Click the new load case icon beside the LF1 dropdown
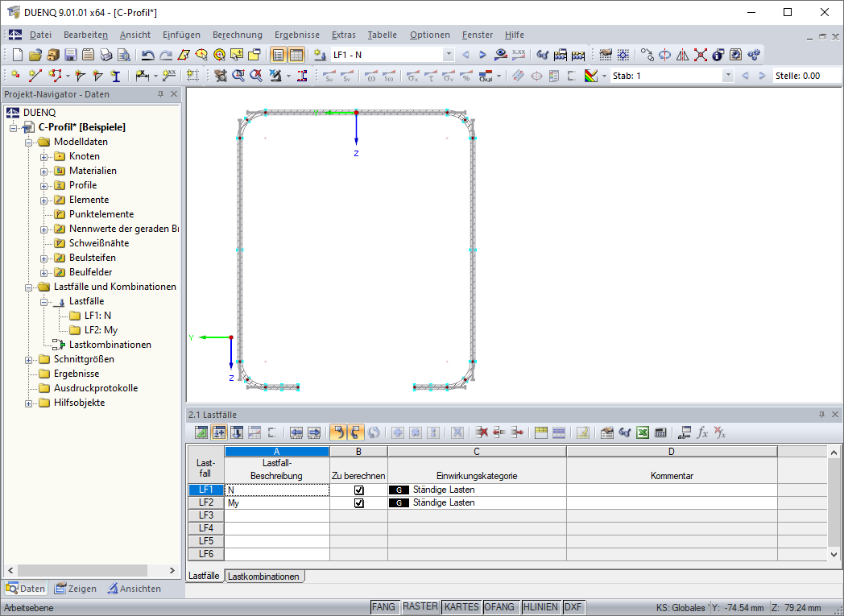This screenshot has height=616, width=844. pos(320,55)
